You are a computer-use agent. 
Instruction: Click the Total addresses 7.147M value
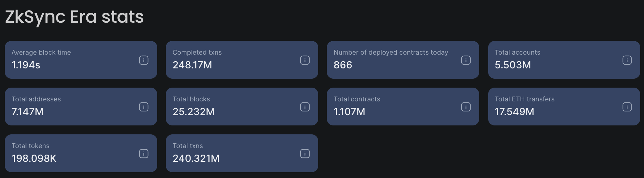(x=28, y=112)
